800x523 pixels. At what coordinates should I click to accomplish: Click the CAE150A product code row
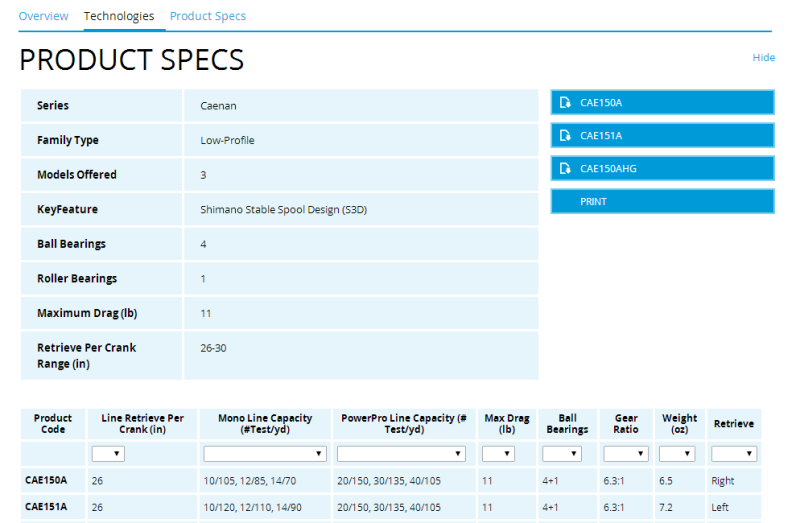46,481
